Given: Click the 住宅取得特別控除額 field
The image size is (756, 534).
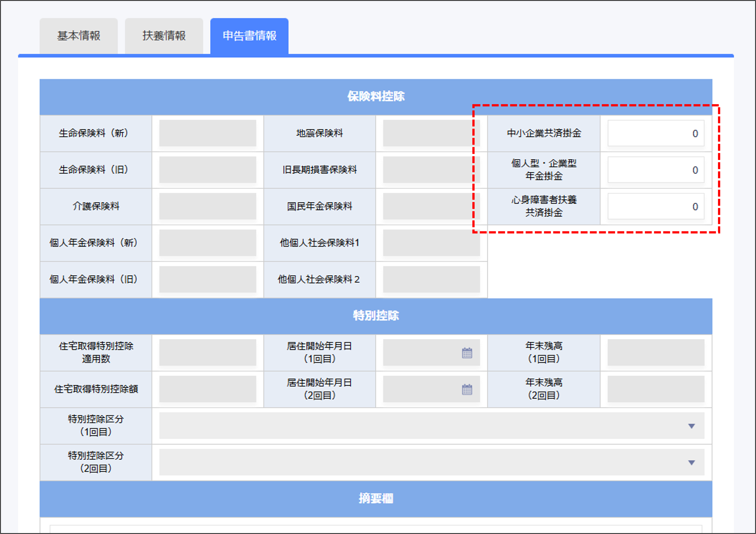Looking at the screenshot, I should point(207,389).
